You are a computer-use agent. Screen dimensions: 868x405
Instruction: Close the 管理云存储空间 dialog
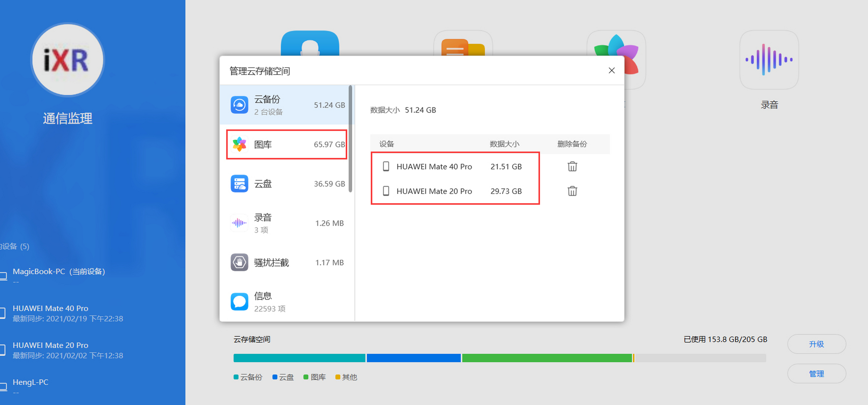pyautogui.click(x=612, y=71)
